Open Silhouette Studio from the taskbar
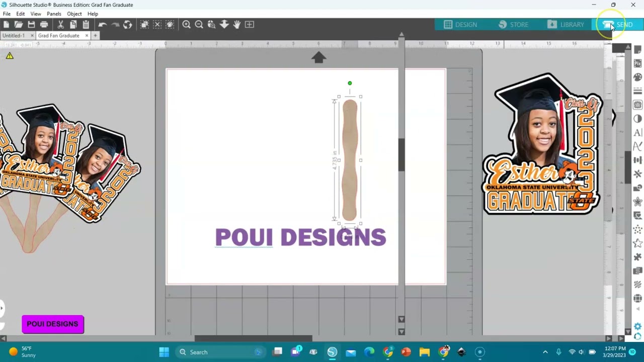The width and height of the screenshot is (644, 362). point(332,352)
